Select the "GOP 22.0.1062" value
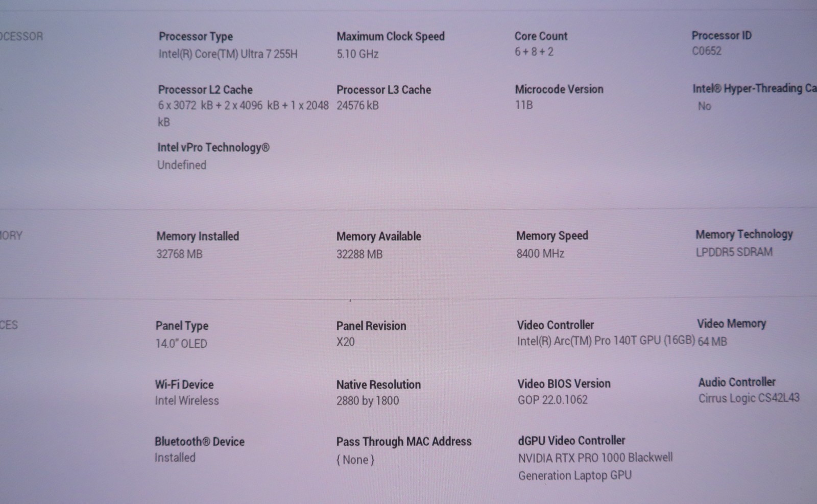Screen dimensions: 817x504 552,400
